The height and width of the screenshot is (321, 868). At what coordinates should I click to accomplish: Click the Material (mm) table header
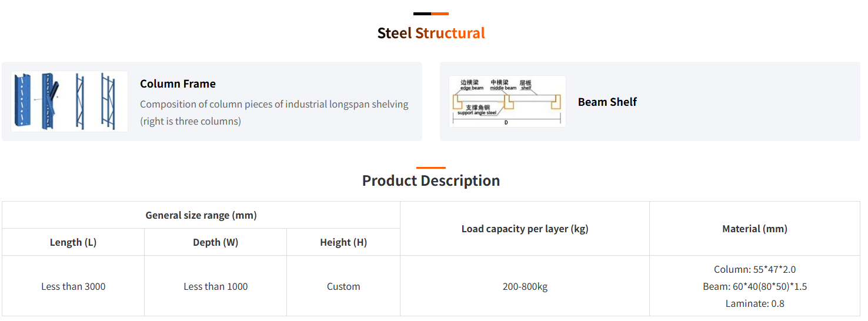pos(755,229)
